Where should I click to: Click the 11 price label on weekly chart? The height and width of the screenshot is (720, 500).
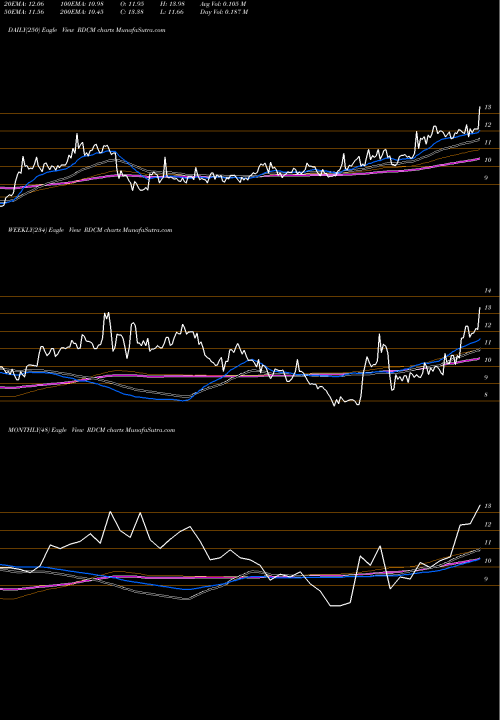coord(488,343)
